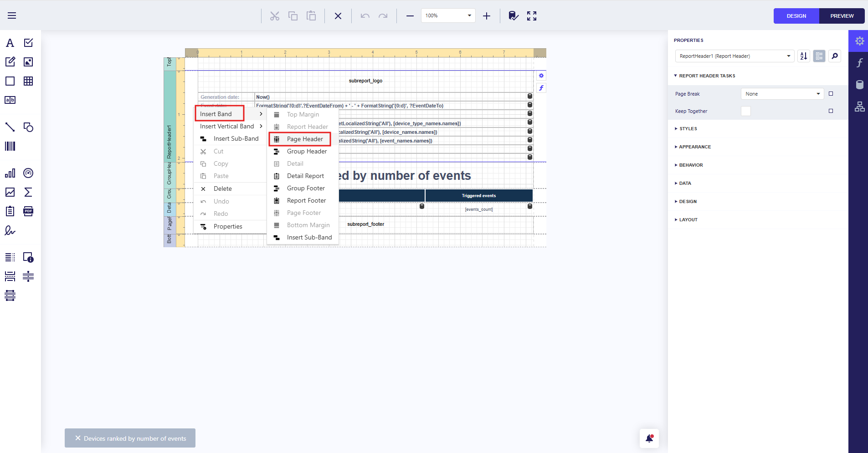
Task: Toggle categorized properties view
Action: point(819,56)
